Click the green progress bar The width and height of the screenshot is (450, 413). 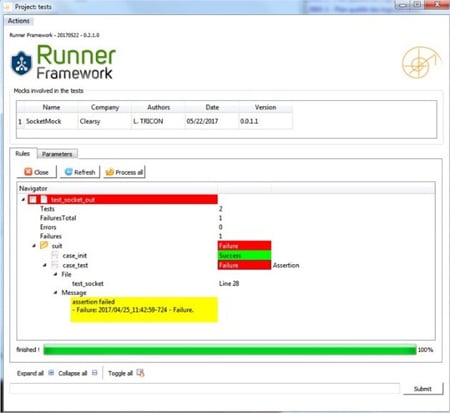point(230,350)
